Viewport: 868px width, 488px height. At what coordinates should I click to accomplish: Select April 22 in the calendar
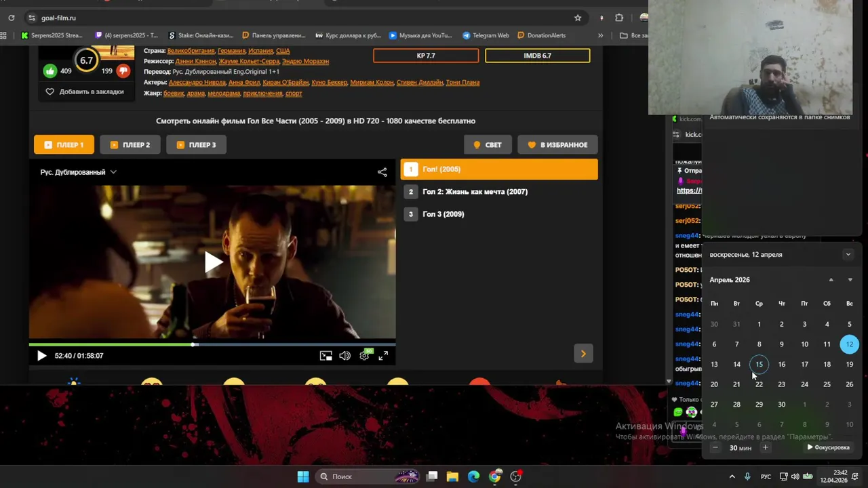coord(759,384)
